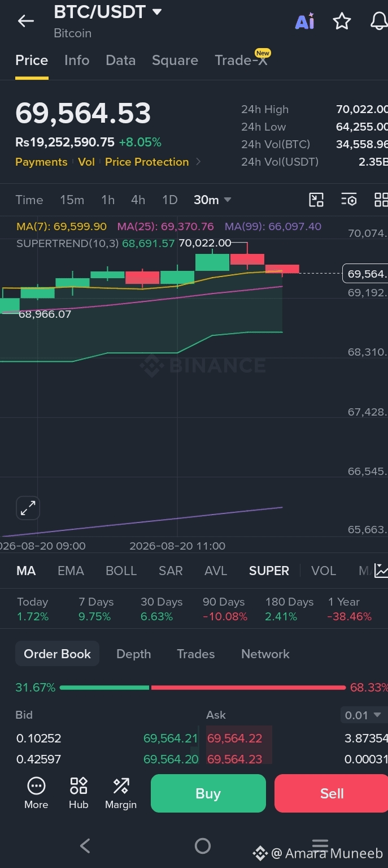Tap the green Buy button
This screenshot has width=388, height=868.
pos(208,793)
